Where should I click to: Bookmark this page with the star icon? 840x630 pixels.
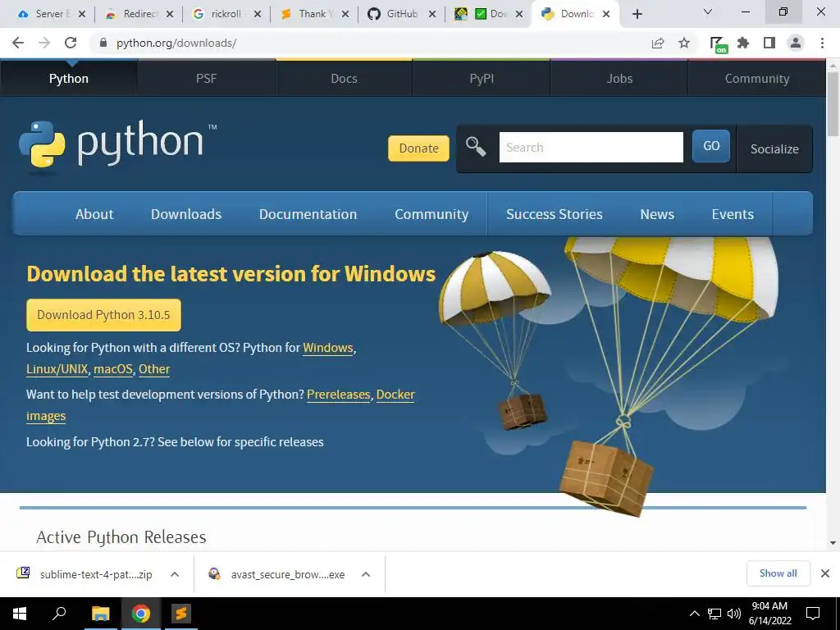click(684, 43)
